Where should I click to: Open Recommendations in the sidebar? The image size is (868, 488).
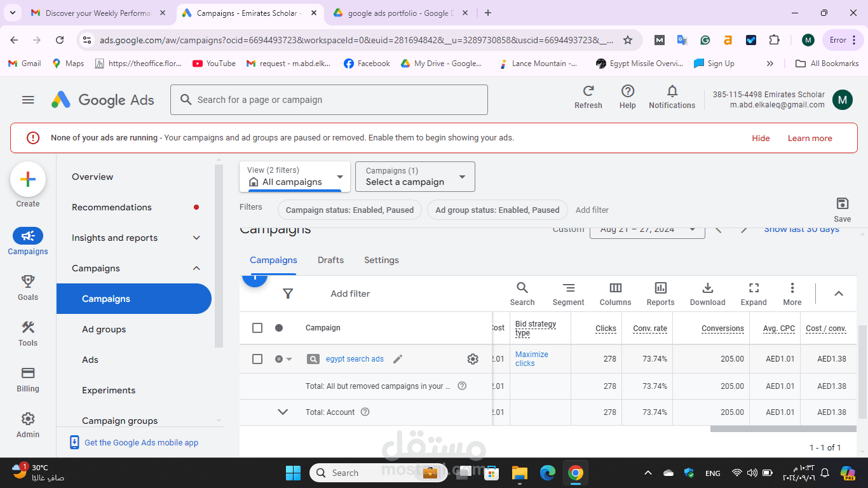[x=112, y=207]
